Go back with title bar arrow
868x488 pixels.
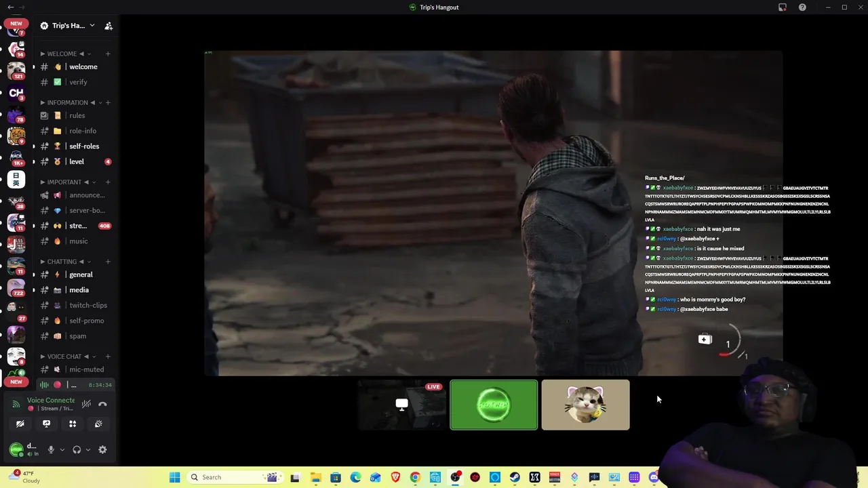[10, 7]
